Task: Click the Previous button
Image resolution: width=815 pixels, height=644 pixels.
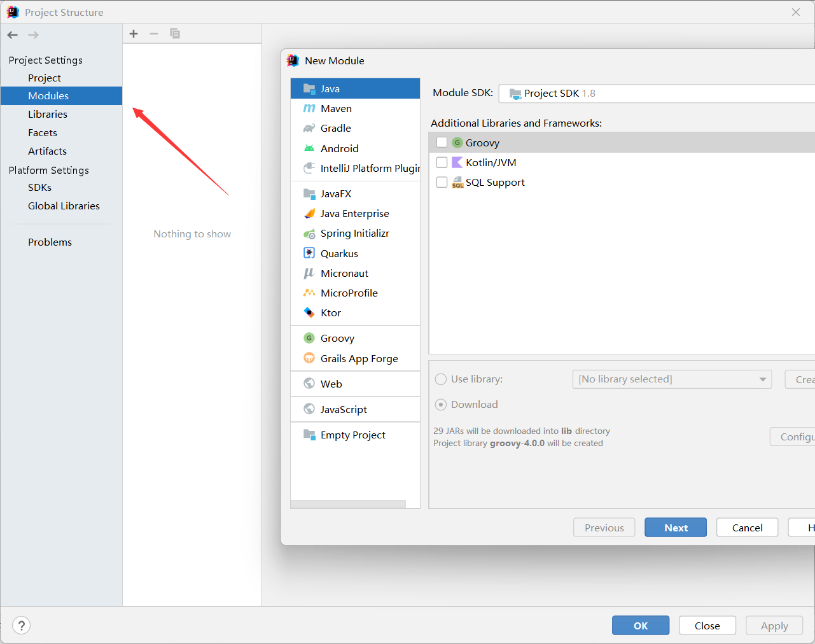Action: (x=604, y=528)
